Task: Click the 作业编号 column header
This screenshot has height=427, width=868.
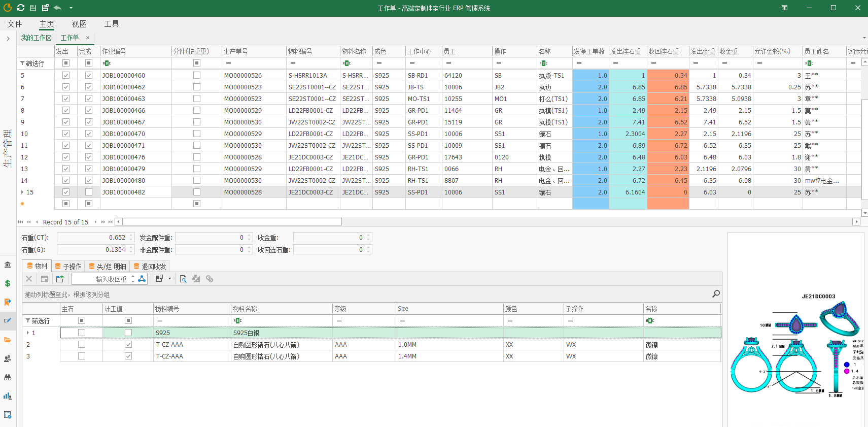Action: (x=135, y=51)
